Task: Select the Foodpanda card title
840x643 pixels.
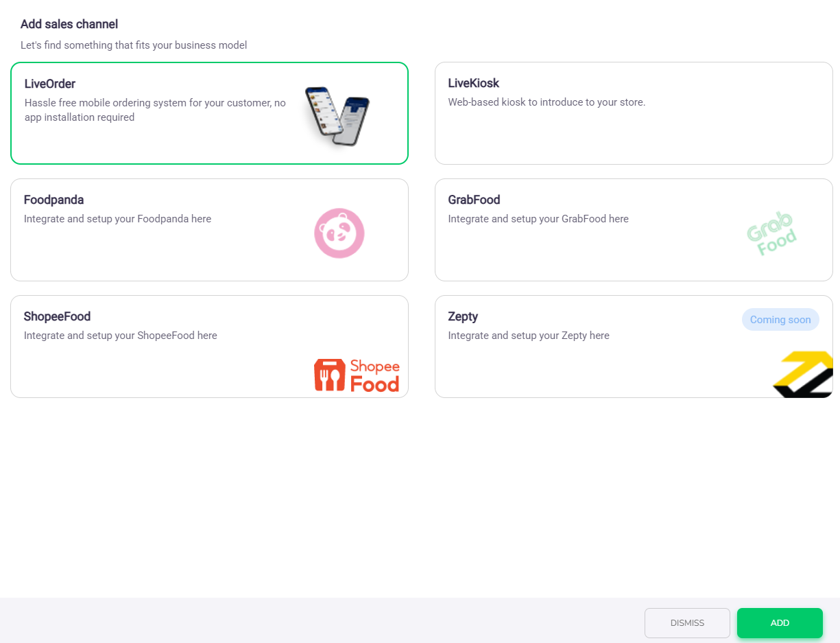Action: (53, 200)
